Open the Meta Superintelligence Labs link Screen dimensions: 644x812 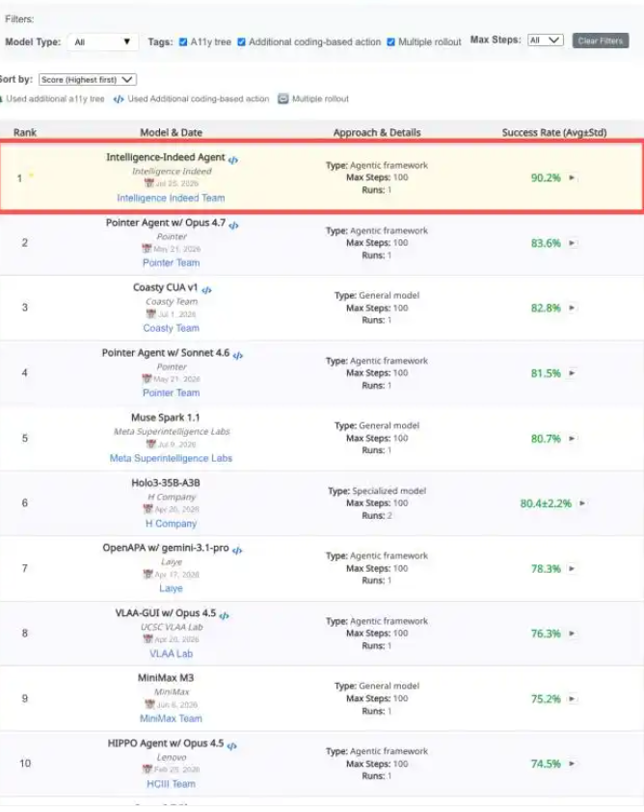(171, 458)
